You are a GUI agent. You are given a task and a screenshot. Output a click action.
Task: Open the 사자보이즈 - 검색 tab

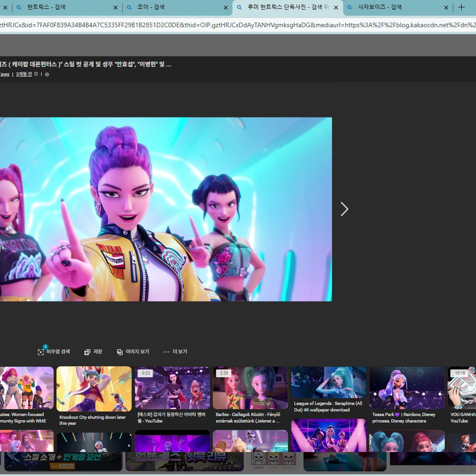[x=398, y=7]
